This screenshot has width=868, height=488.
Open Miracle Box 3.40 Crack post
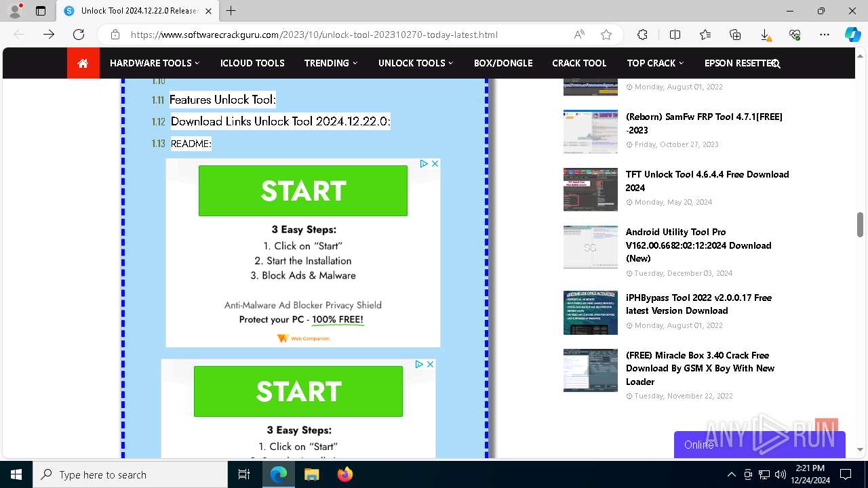click(700, 368)
